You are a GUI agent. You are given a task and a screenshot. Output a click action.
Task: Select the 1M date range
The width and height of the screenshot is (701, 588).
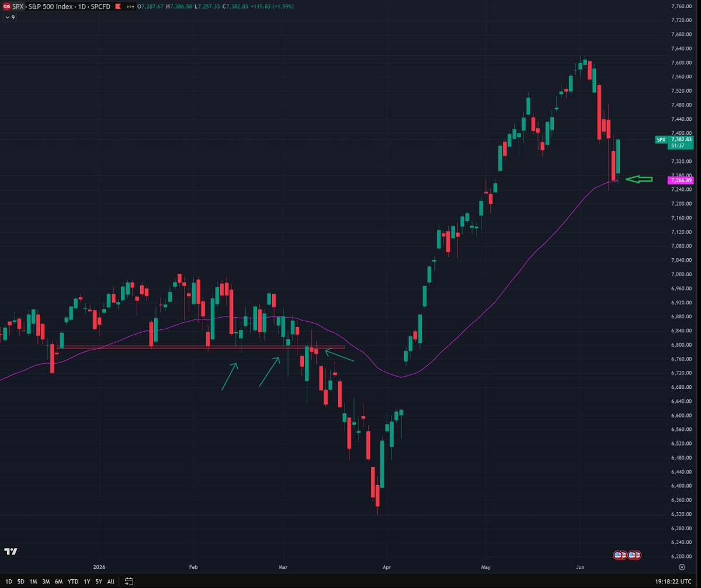[x=33, y=582]
